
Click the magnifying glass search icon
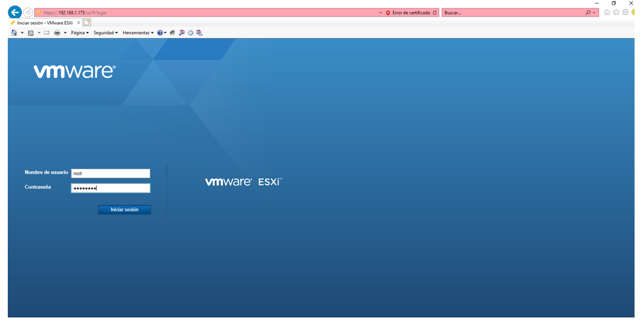[x=588, y=13]
